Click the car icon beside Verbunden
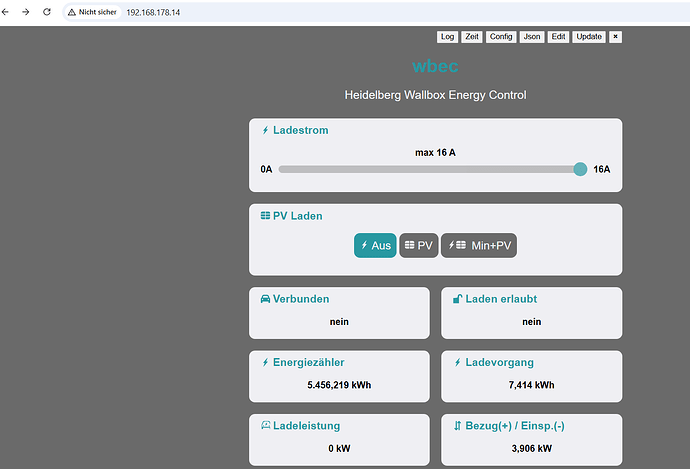The height and width of the screenshot is (469, 690). coord(265,299)
